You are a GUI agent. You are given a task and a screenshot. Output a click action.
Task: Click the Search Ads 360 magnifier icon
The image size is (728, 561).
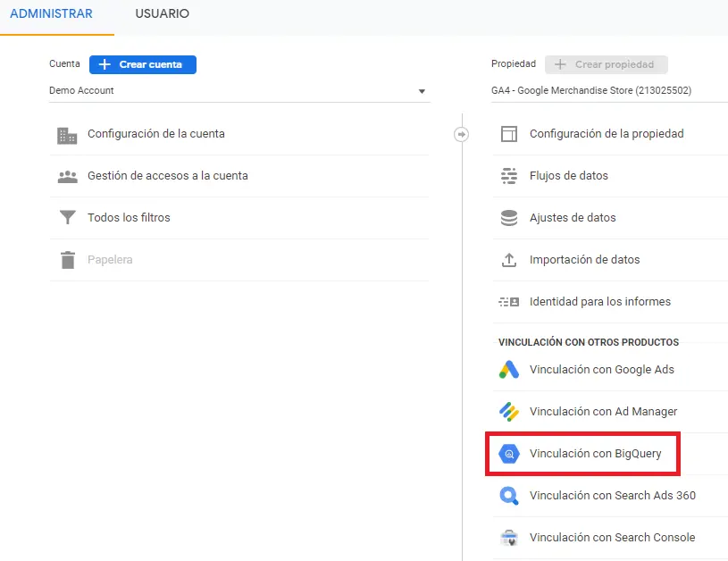tap(509, 496)
